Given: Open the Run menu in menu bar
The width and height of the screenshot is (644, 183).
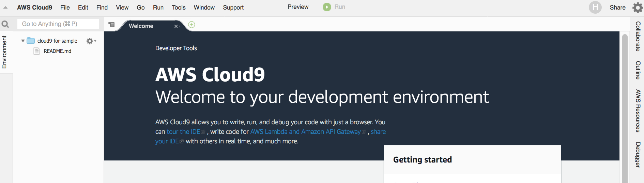Looking at the screenshot, I should click(x=158, y=7).
